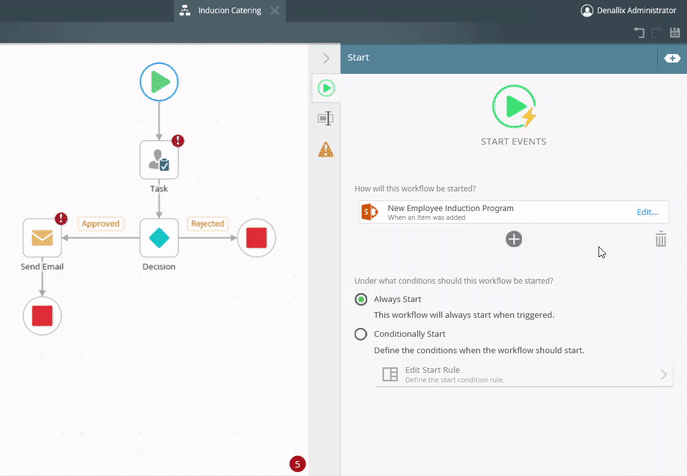Screen dimensions: 687x476
Task: Open the Send Email step
Action: [42, 238]
